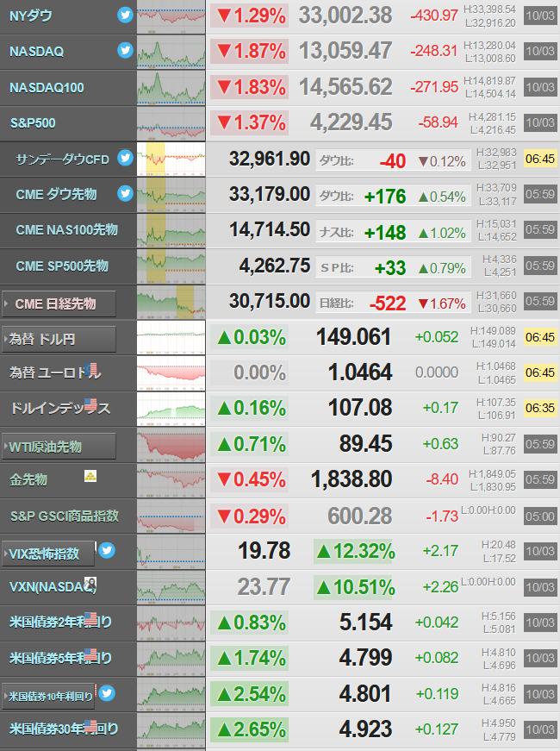This screenshot has width=560, height=751.
Task: Open the WTI原油先物 mini chart
Action: [x=171, y=445]
